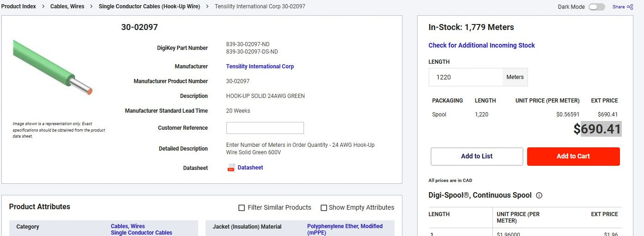644x236 pixels.
Task: Click the unit price $0.56591
Action: point(568,115)
